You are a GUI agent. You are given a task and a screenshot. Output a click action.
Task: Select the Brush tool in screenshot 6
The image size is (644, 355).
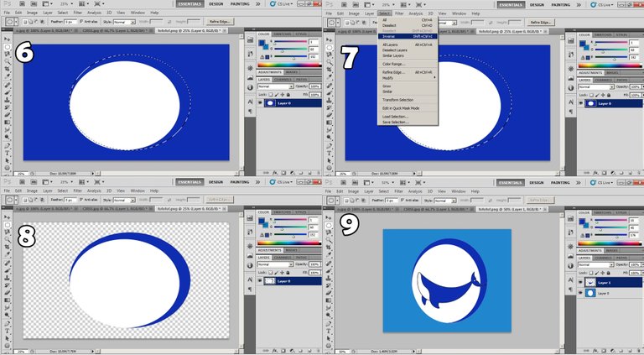pos(8,92)
